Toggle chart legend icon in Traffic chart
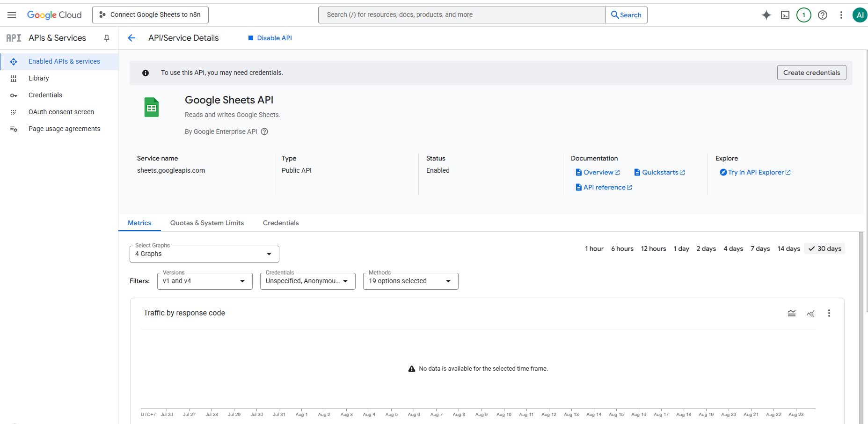The width and height of the screenshot is (868, 424). [792, 313]
